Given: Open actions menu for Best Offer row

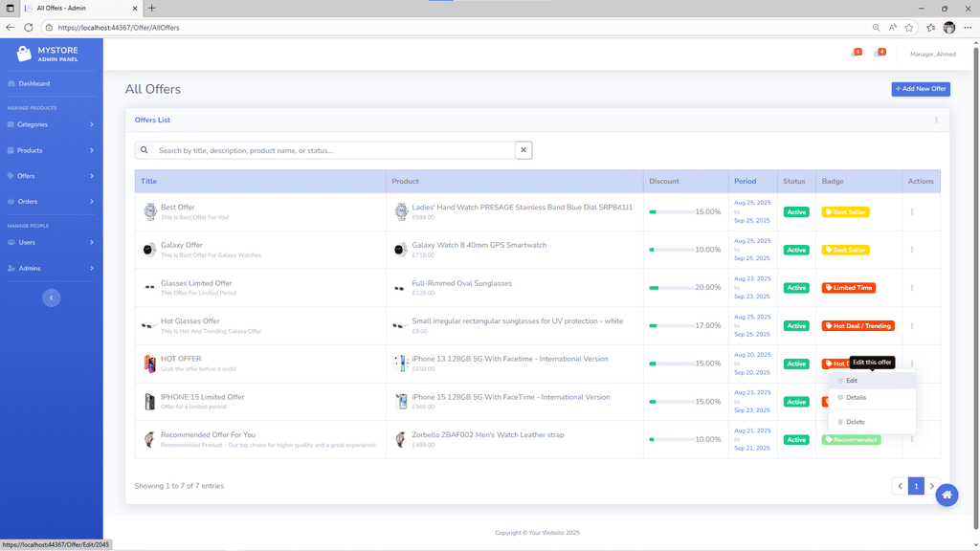Looking at the screenshot, I should coord(911,211).
